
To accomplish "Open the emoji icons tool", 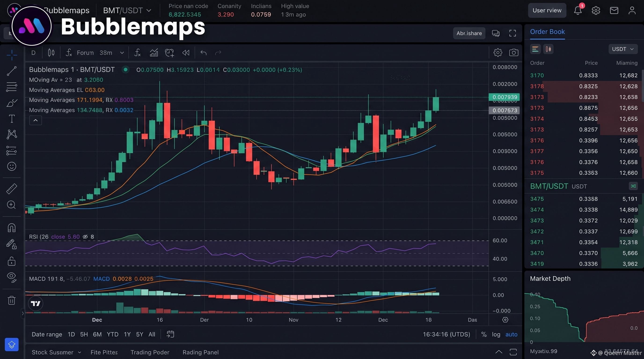I will (12, 166).
